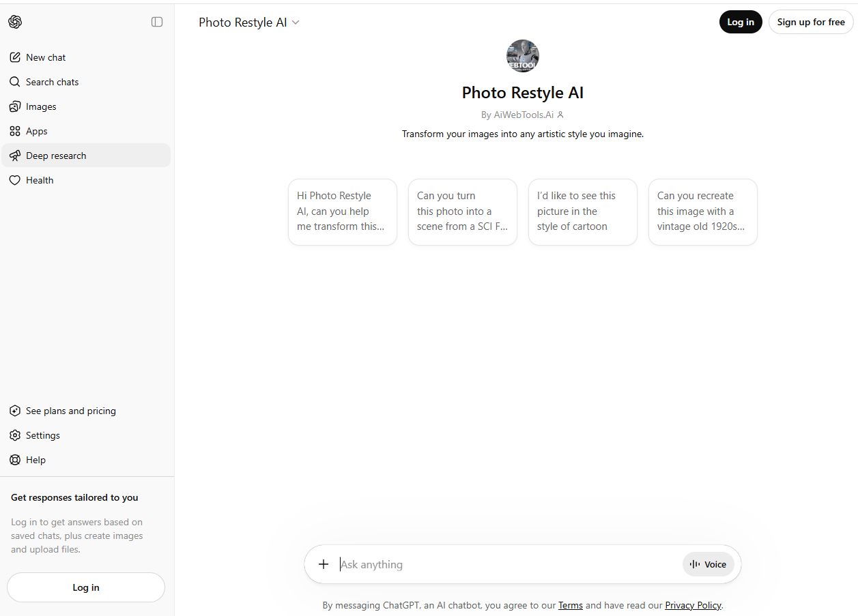This screenshot has width=858, height=616.
Task: Open the Voice input feature
Action: click(x=708, y=564)
